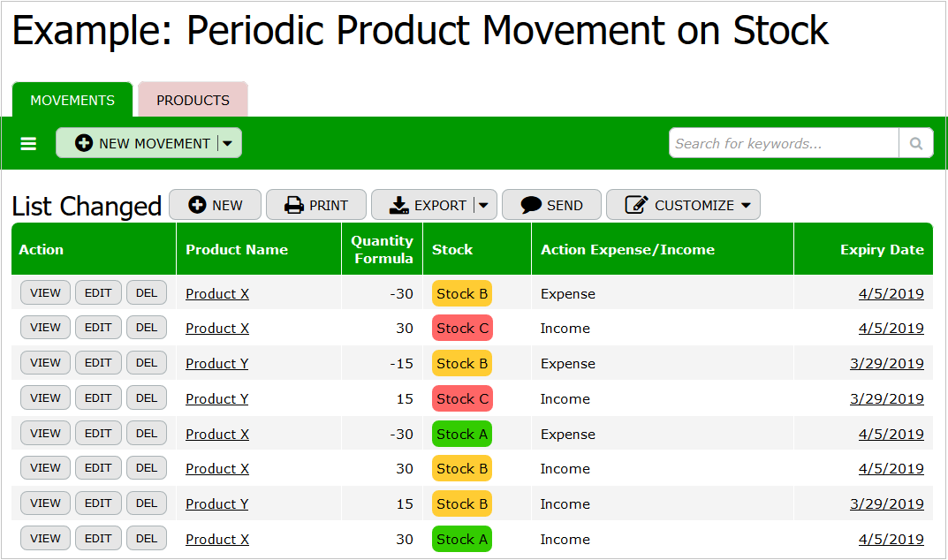Edit the first Product Y row
948x560 pixels.
[98, 363]
